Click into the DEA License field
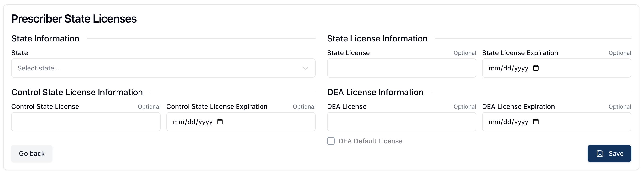 pos(401,122)
